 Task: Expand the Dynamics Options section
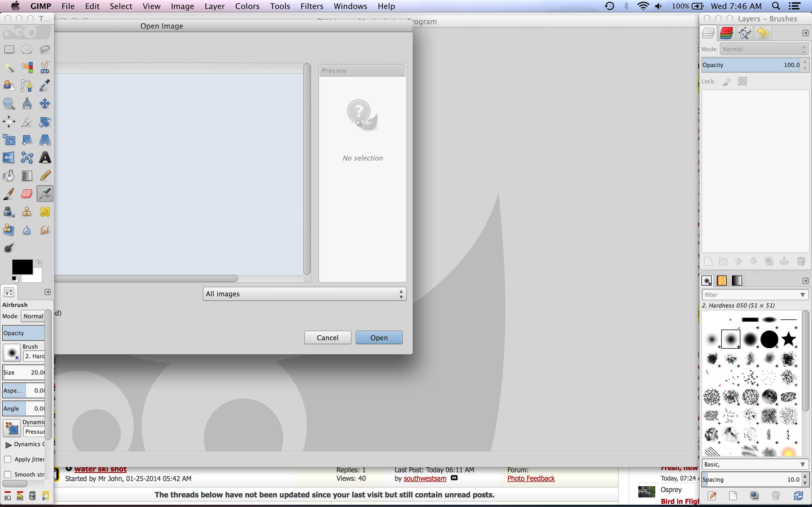click(8, 445)
